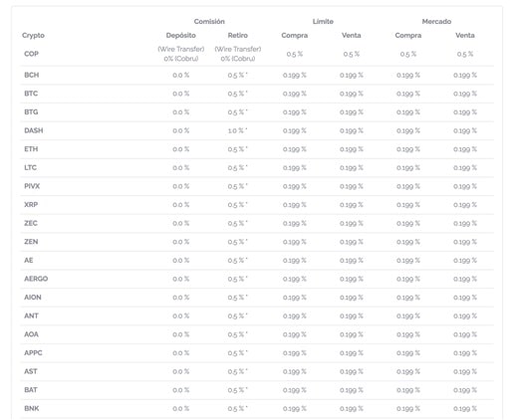Image resolution: width=514 pixels, height=420 pixels.
Task: Select the Mercado group header
Action: click(x=436, y=22)
